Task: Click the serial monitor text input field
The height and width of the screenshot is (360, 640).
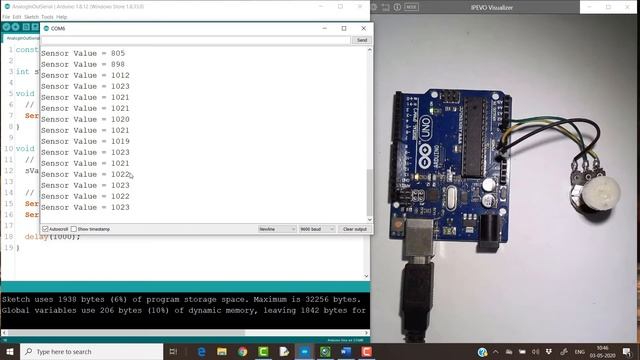Action: point(196,40)
